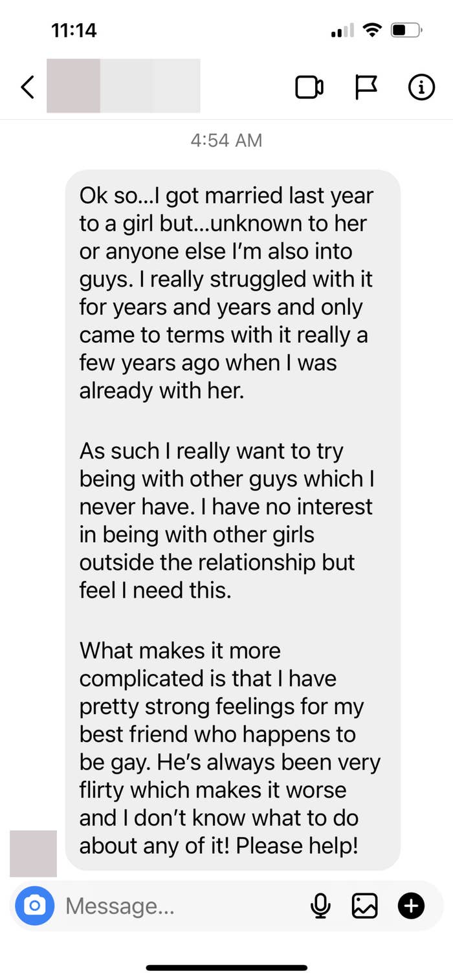Open the camera from message bar
Viewport: 453px width, 980px height.
pyautogui.click(x=35, y=906)
